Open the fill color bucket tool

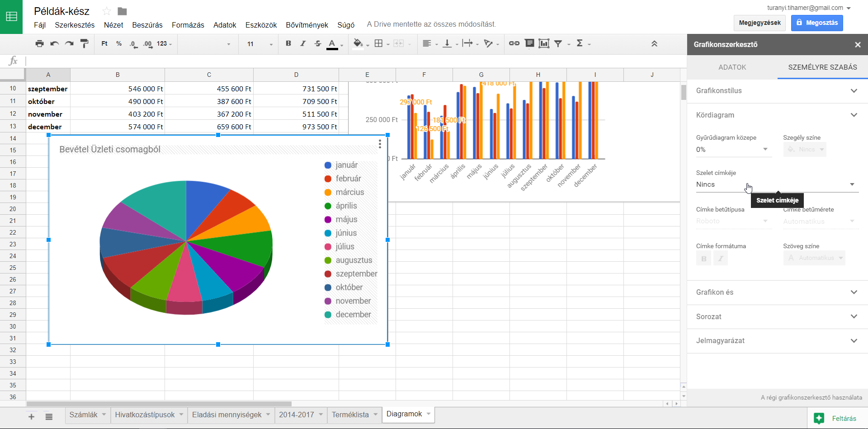tap(358, 44)
